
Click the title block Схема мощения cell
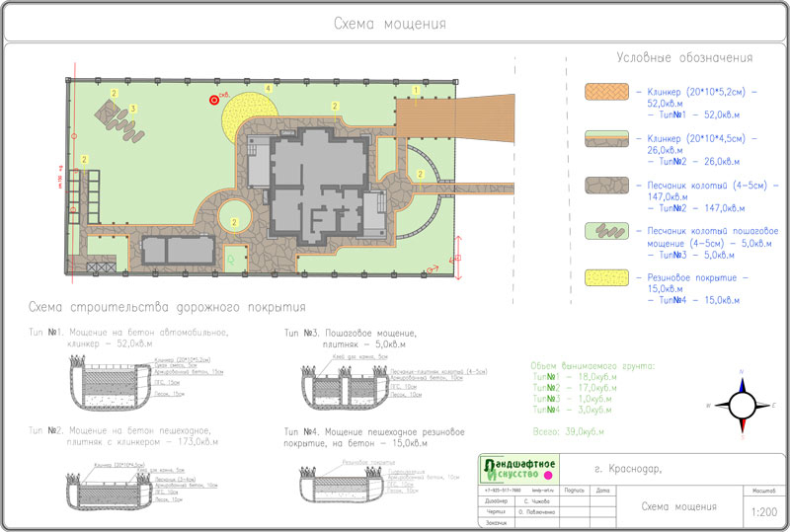pos(679,506)
